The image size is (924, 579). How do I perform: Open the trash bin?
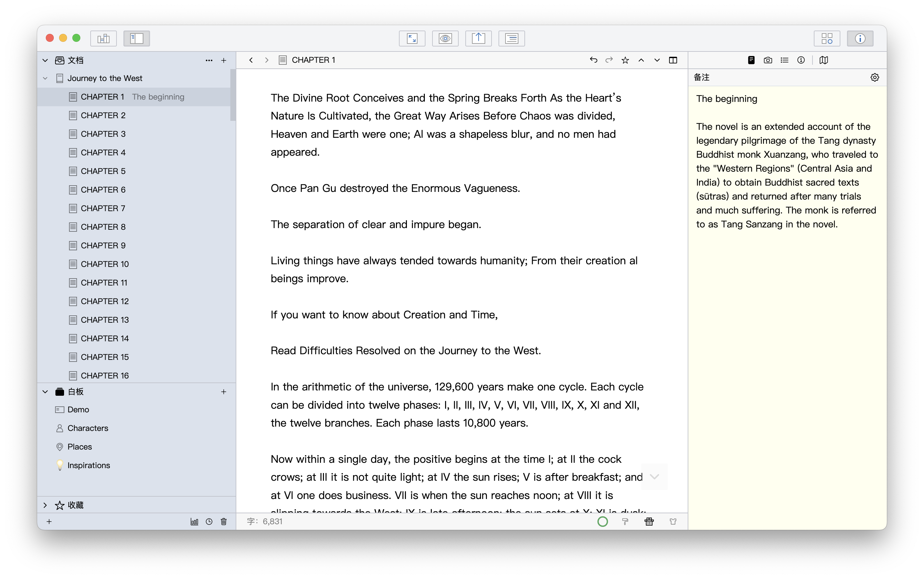[224, 522]
